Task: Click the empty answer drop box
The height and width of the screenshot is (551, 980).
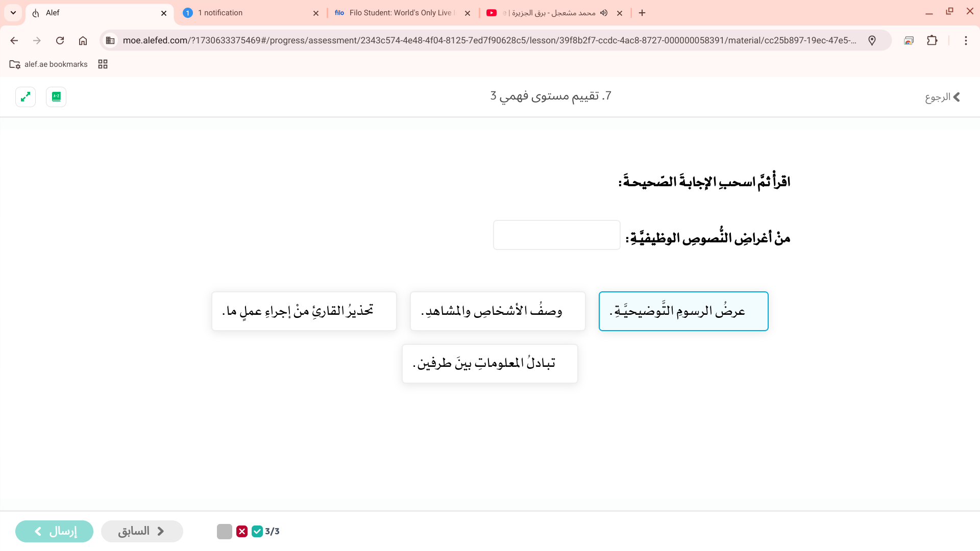Action: [x=556, y=235]
